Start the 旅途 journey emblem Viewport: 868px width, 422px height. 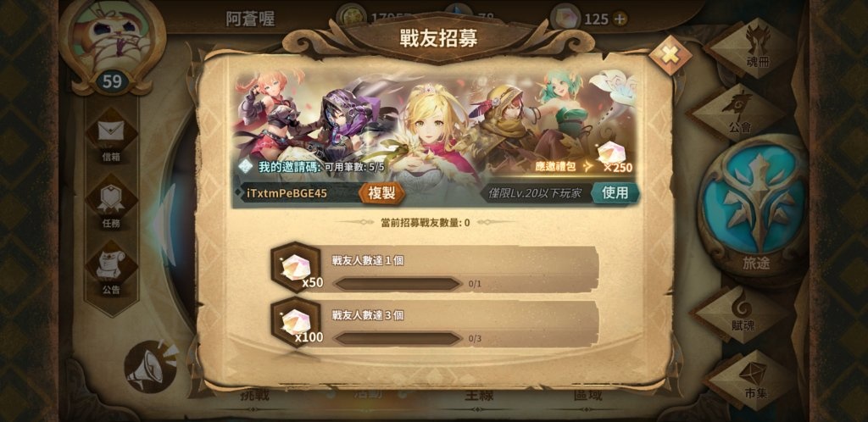click(757, 208)
